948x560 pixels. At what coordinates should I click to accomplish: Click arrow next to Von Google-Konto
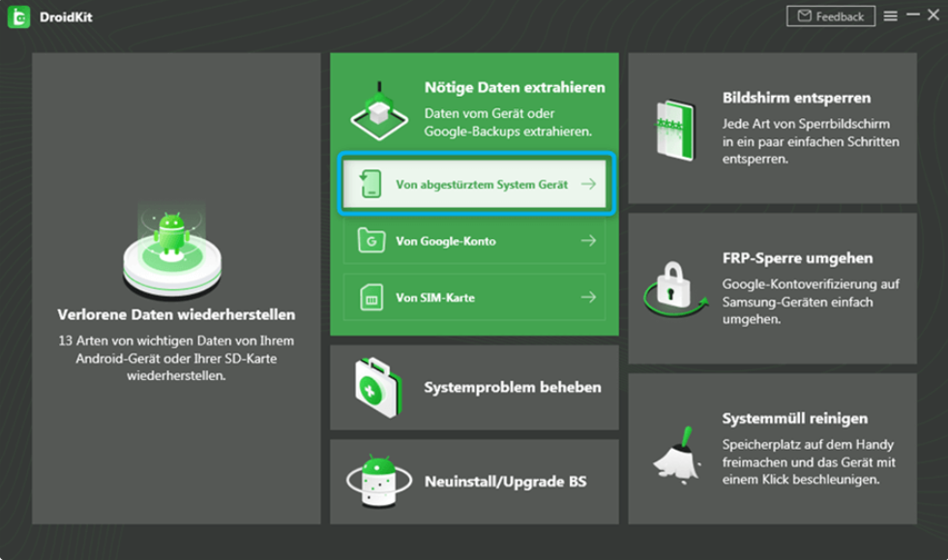(588, 241)
